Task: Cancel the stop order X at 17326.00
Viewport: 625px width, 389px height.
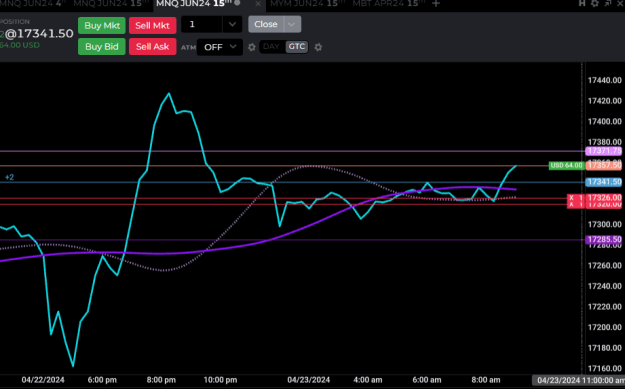Action: [x=572, y=197]
